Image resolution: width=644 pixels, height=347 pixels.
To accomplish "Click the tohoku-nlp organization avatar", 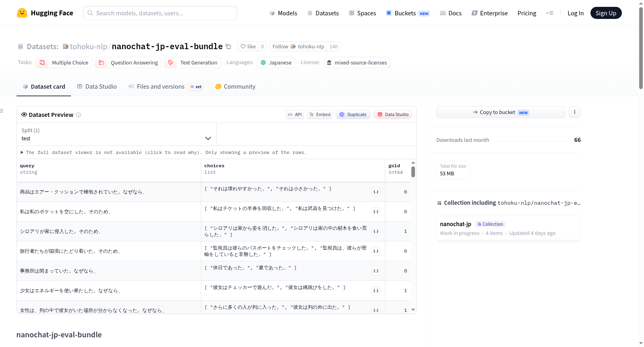I will [65, 46].
